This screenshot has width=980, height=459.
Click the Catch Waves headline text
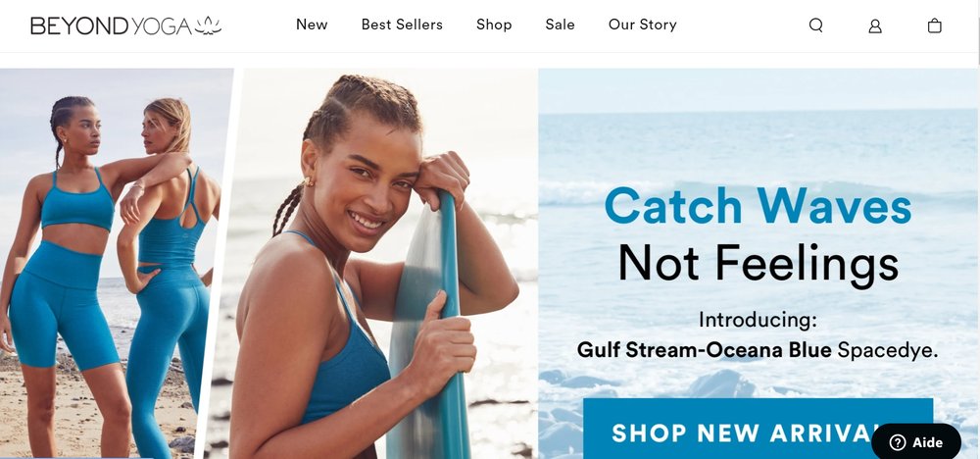pyautogui.click(x=758, y=206)
